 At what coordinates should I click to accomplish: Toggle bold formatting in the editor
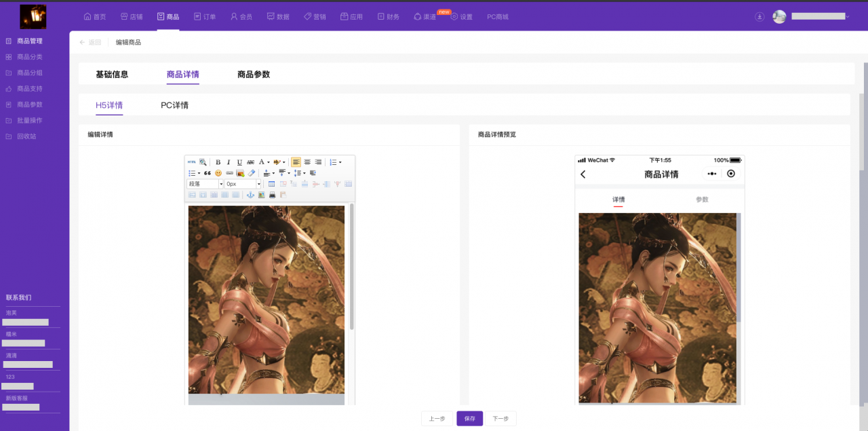(x=218, y=162)
